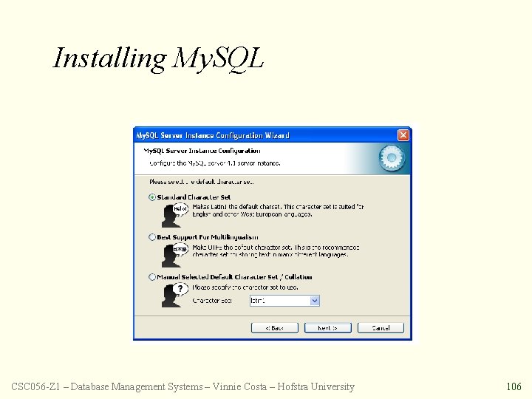The width and height of the screenshot is (532, 399).
Task: Select Manual Selected Default Character Set option
Action: coord(152,277)
